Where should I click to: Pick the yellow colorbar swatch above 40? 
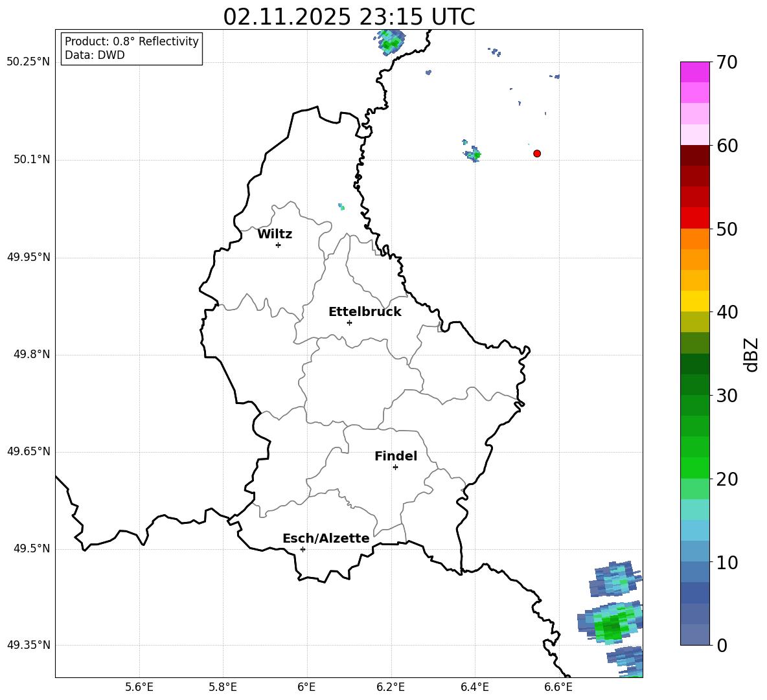pos(694,301)
